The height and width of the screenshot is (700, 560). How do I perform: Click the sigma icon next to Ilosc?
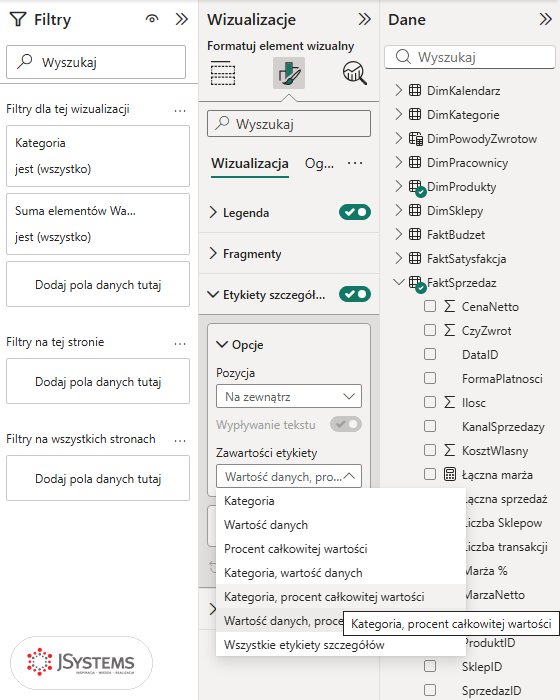click(450, 402)
